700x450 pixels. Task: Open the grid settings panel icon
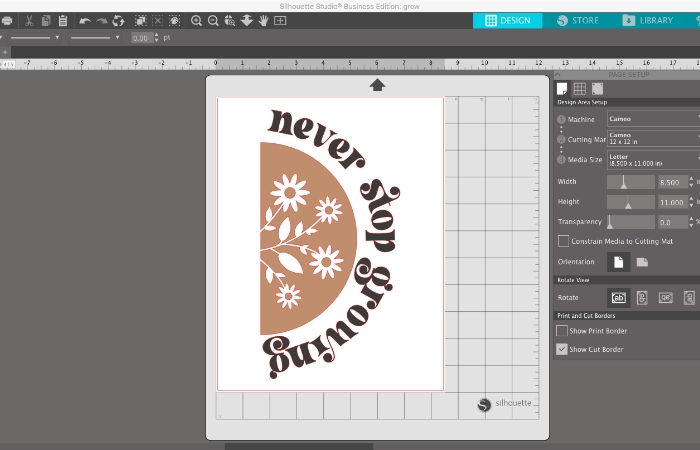click(579, 88)
